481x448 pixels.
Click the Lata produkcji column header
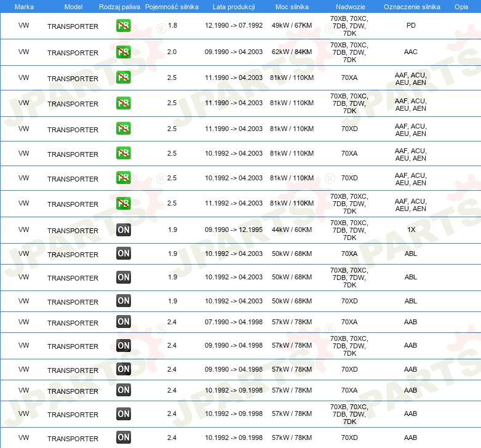coord(234,7)
